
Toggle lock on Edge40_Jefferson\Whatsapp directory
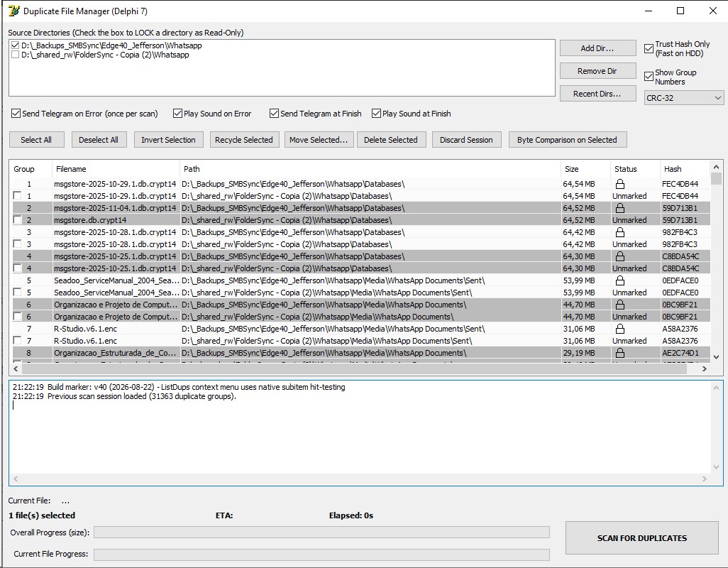[16, 45]
